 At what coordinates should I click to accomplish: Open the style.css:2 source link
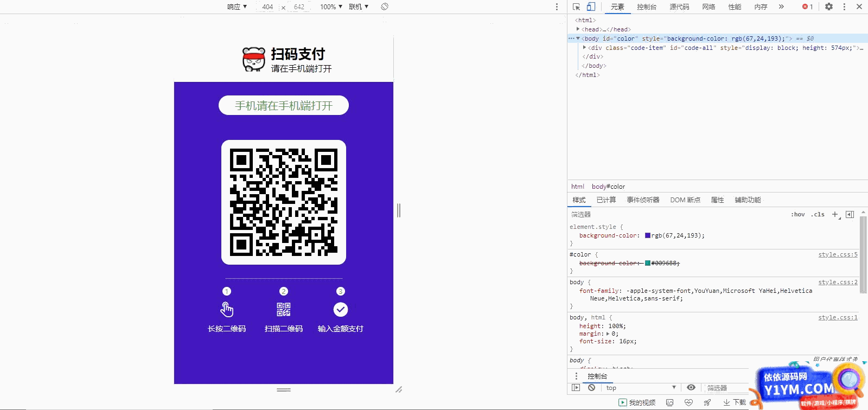click(x=838, y=282)
